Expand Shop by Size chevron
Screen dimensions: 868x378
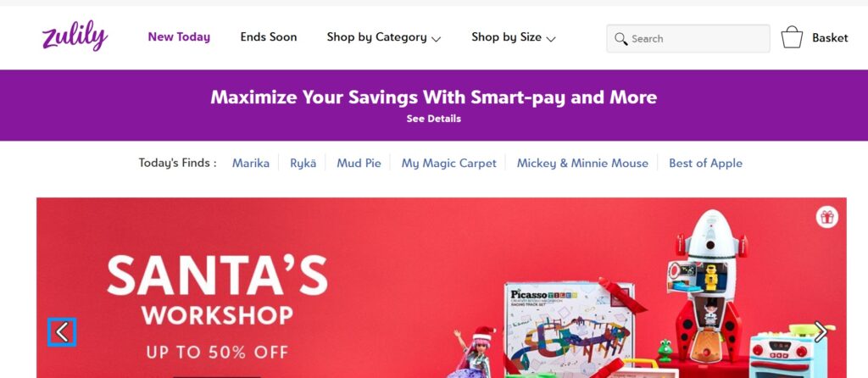pos(551,39)
